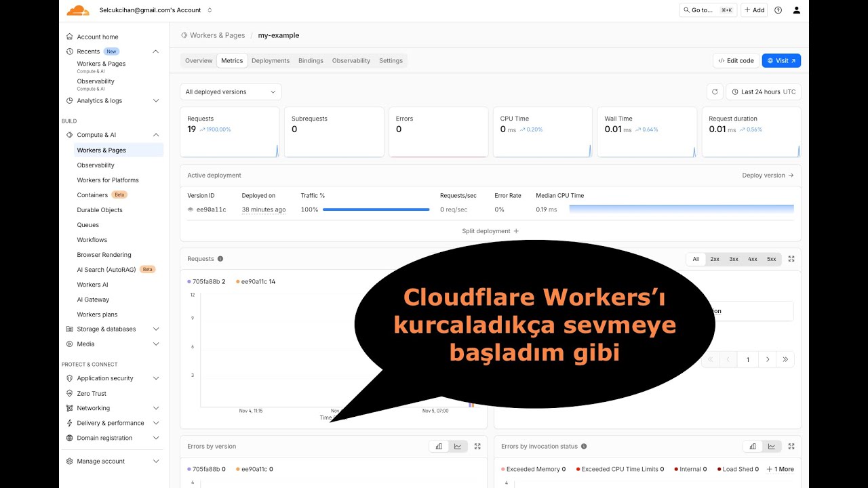
Task: Expand the Manage account section
Action: [155, 461]
